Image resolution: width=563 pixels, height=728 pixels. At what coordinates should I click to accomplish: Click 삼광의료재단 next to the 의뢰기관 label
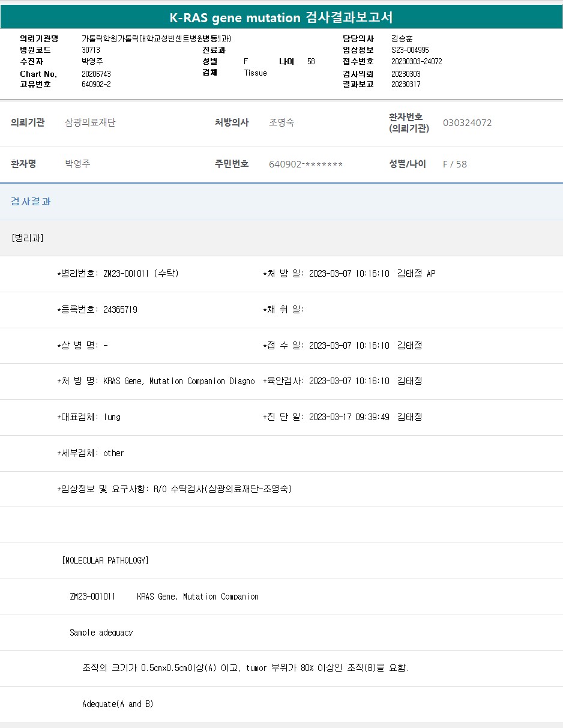tap(90, 123)
